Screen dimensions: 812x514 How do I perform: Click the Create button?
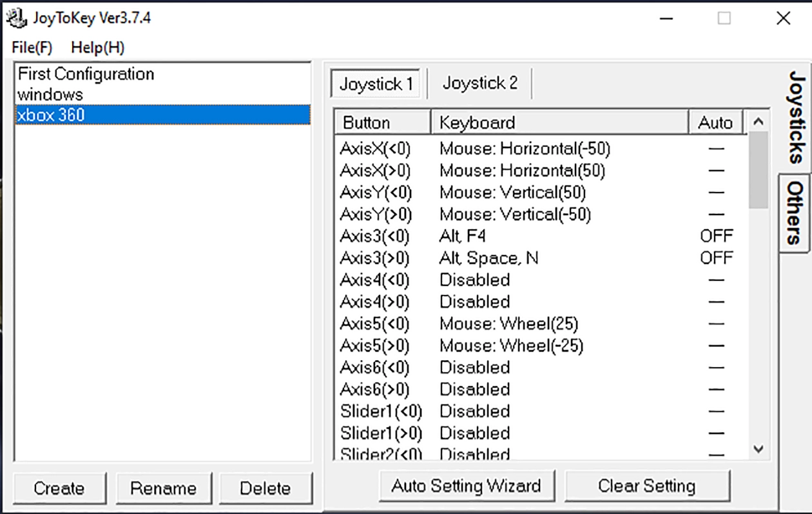59,488
